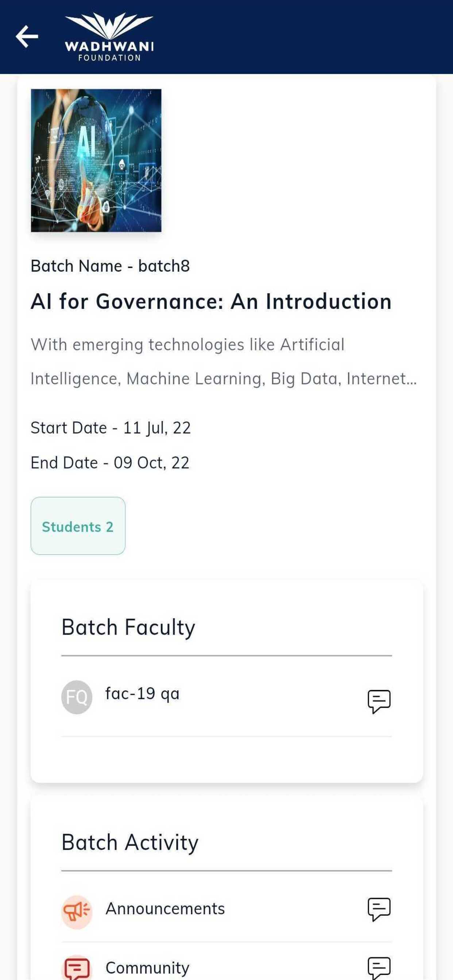Click the Batch Activity heading
The width and height of the screenshot is (453, 980).
(x=130, y=842)
